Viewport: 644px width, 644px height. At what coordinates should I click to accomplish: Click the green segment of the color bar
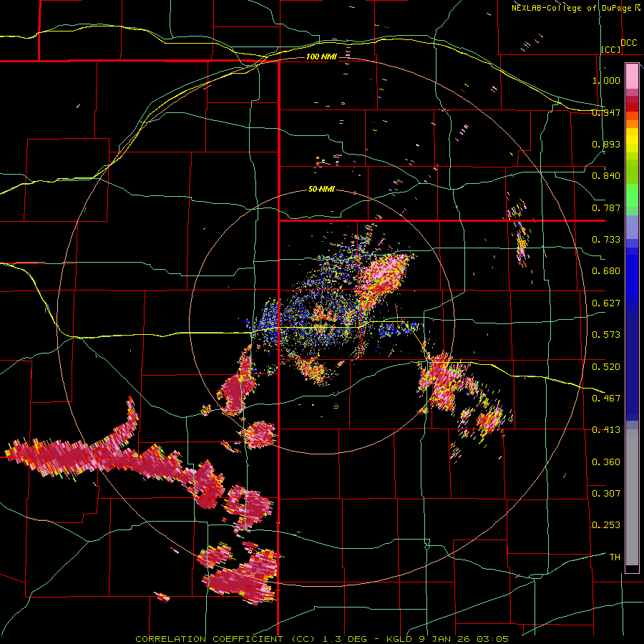click(x=632, y=195)
